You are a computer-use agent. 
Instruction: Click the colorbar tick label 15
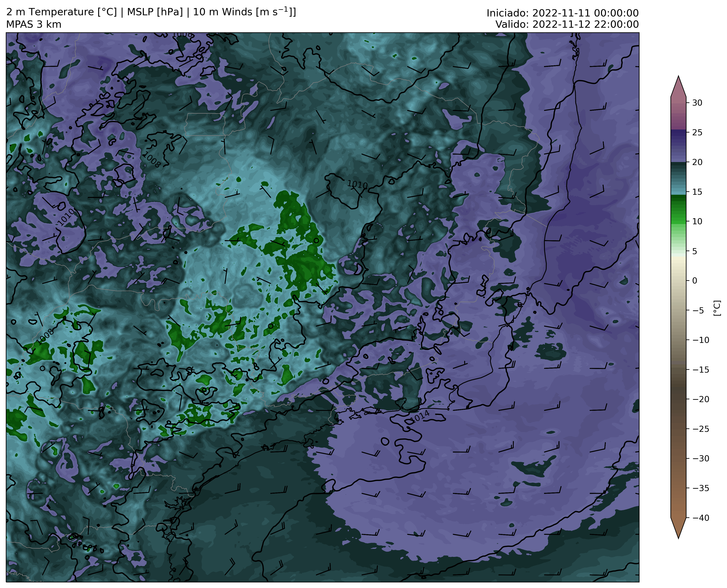pos(697,192)
